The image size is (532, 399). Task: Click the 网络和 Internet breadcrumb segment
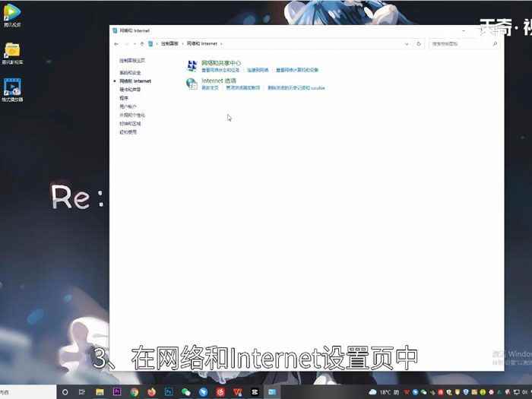[202, 44]
